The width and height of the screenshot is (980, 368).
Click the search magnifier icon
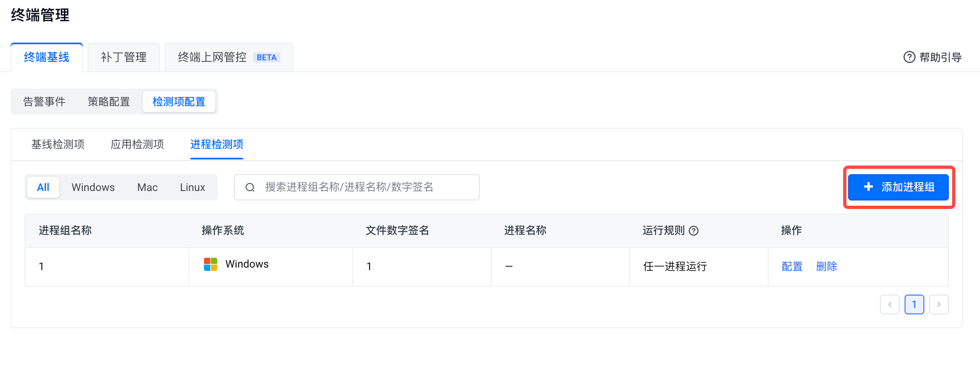250,187
